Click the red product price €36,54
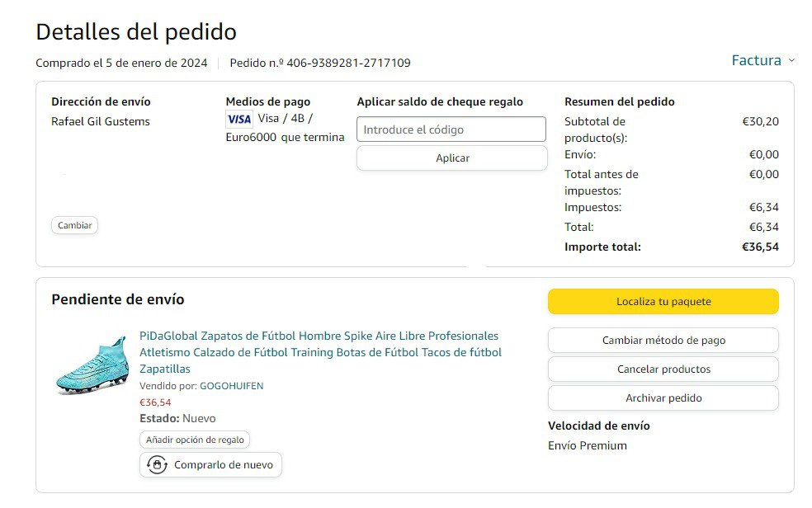812x508 pixels. (x=155, y=402)
